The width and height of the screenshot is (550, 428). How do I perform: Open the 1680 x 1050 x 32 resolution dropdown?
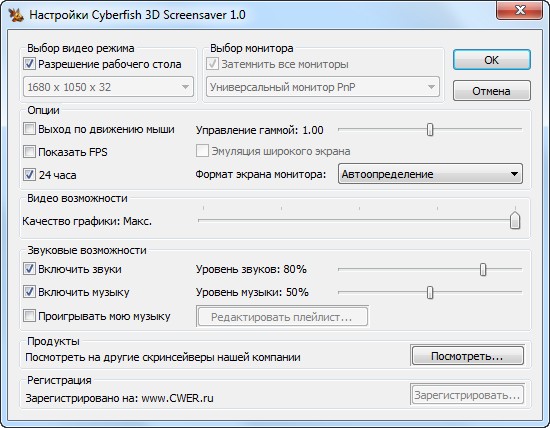[x=108, y=87]
